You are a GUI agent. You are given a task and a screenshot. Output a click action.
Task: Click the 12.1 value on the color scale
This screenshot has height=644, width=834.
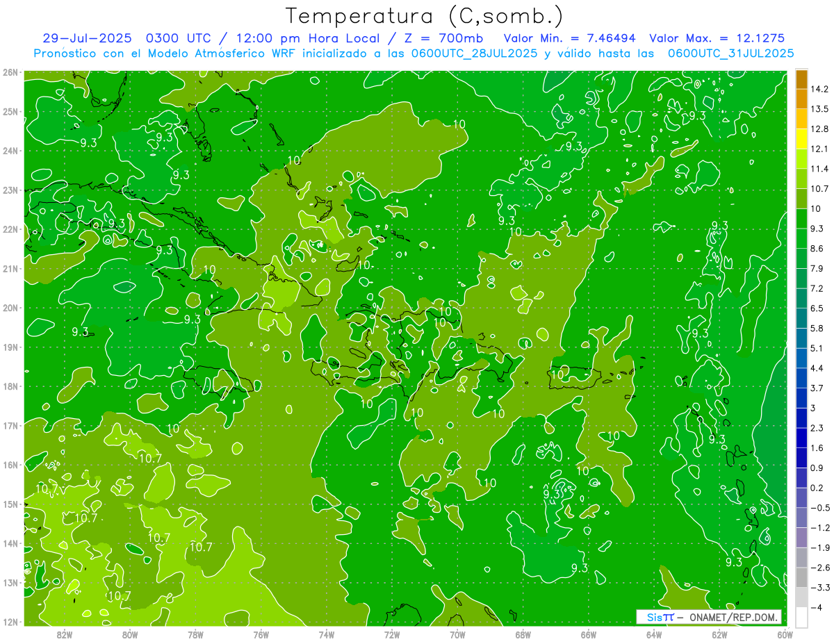tap(819, 149)
